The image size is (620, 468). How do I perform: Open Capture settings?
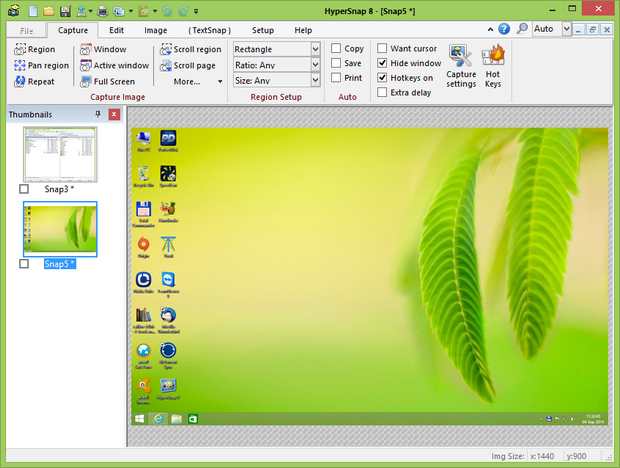(461, 66)
